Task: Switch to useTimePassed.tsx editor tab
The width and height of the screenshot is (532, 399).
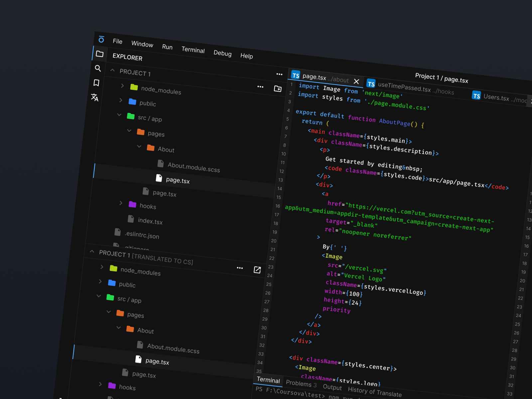Action: click(411, 88)
